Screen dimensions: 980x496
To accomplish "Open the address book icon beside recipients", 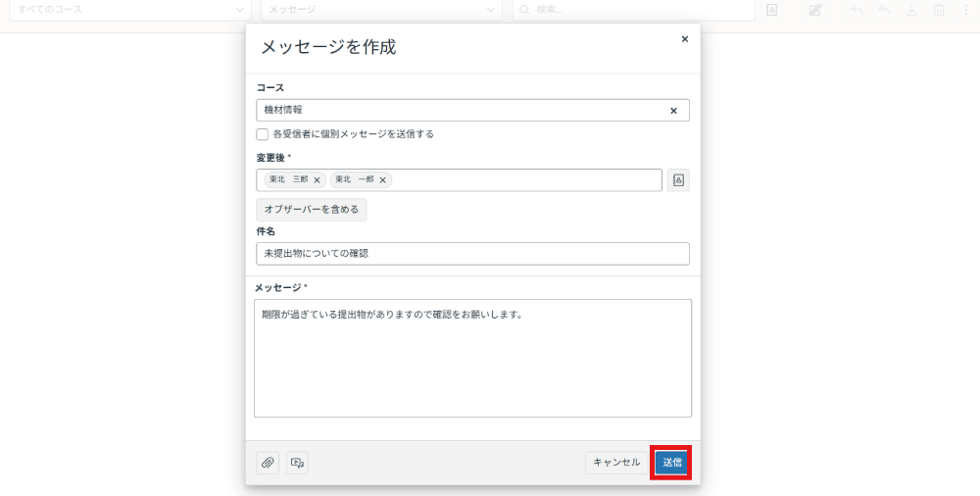I will coord(678,180).
